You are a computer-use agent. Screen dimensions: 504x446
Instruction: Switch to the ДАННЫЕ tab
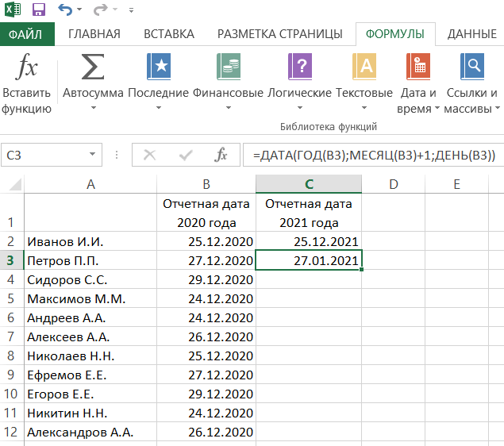472,34
